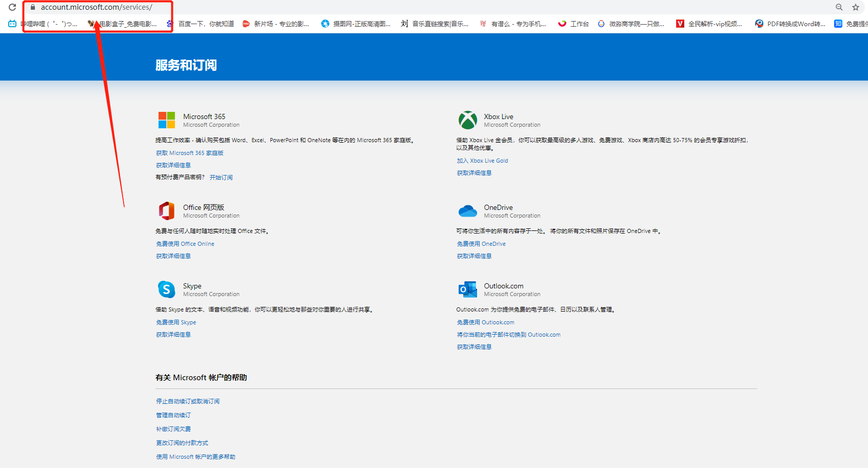Click the Microsoft 365 four-color logo
The image size is (868, 468).
(167, 120)
